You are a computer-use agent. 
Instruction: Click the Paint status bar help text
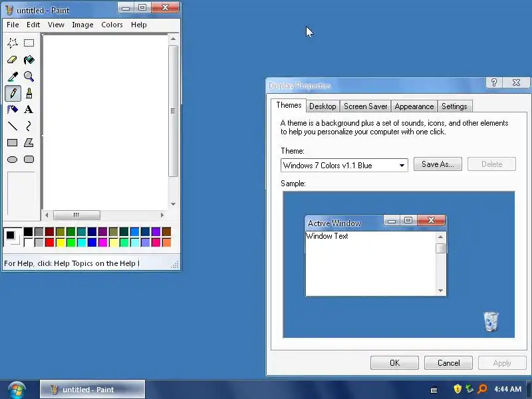tap(72, 263)
